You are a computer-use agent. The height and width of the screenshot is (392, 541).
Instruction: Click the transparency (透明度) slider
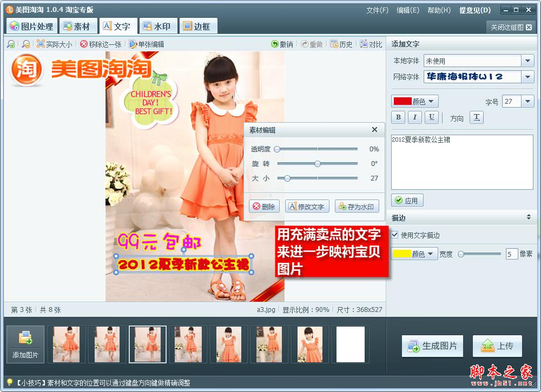tap(316, 149)
